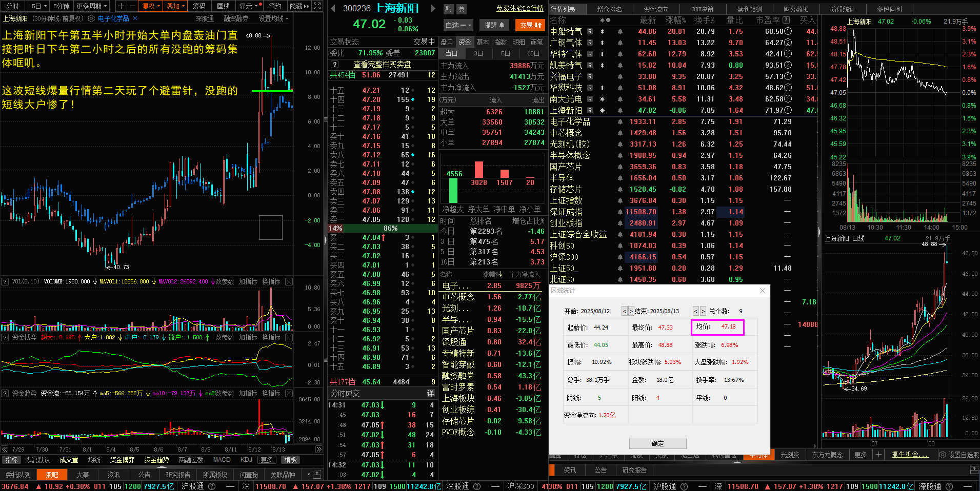This screenshot has width=980, height=491.
Task: Select the MACD indicator tab
Action: (x=222, y=460)
